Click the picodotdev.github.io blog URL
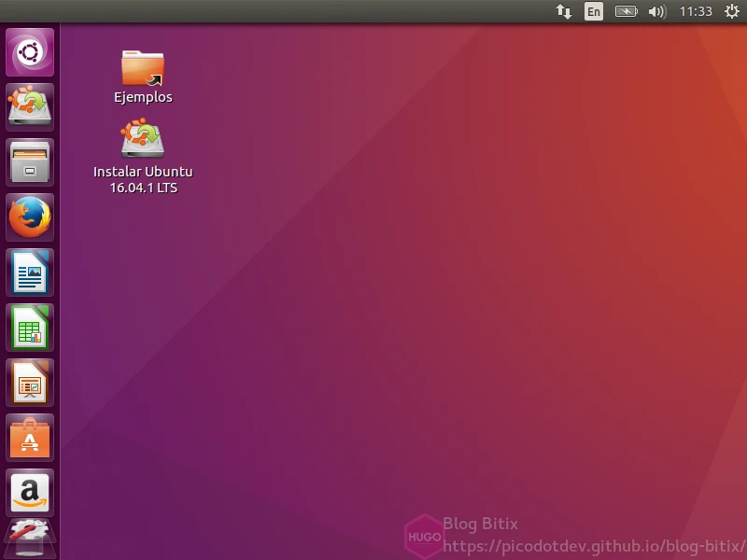 [x=594, y=545]
